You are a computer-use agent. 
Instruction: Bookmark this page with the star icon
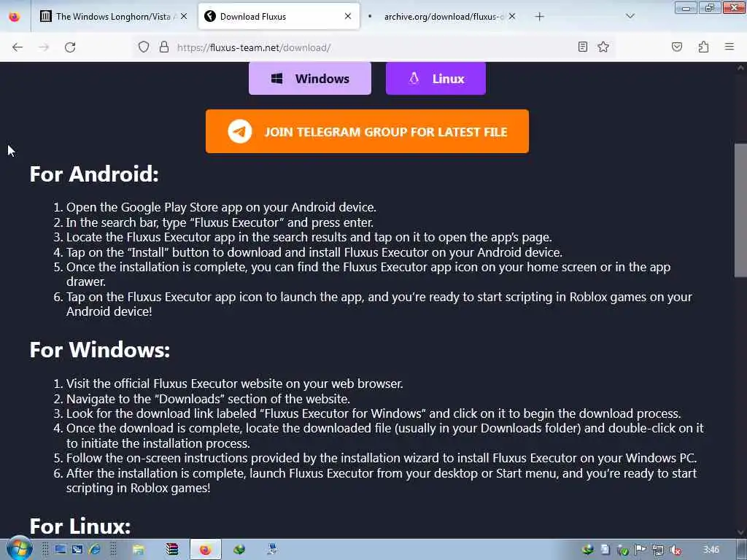[x=603, y=47]
